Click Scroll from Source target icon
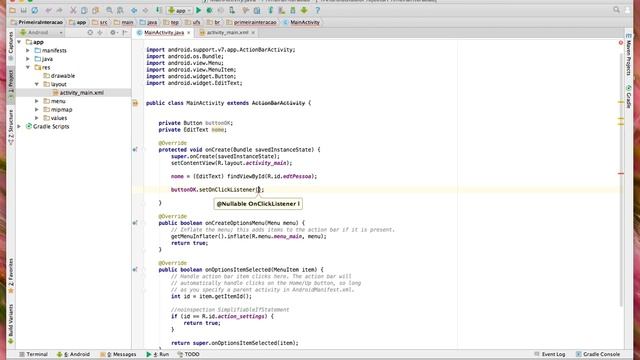640x360 pixels. [90, 32]
